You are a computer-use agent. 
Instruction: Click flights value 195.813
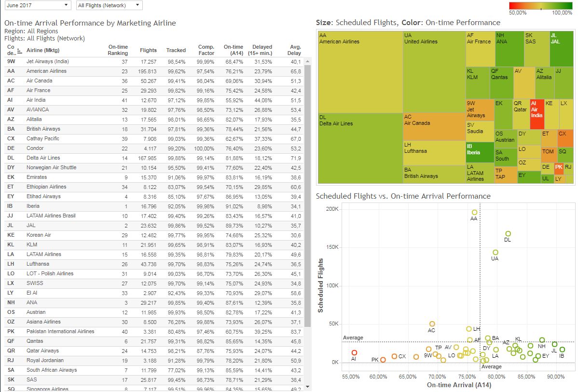tap(148, 71)
